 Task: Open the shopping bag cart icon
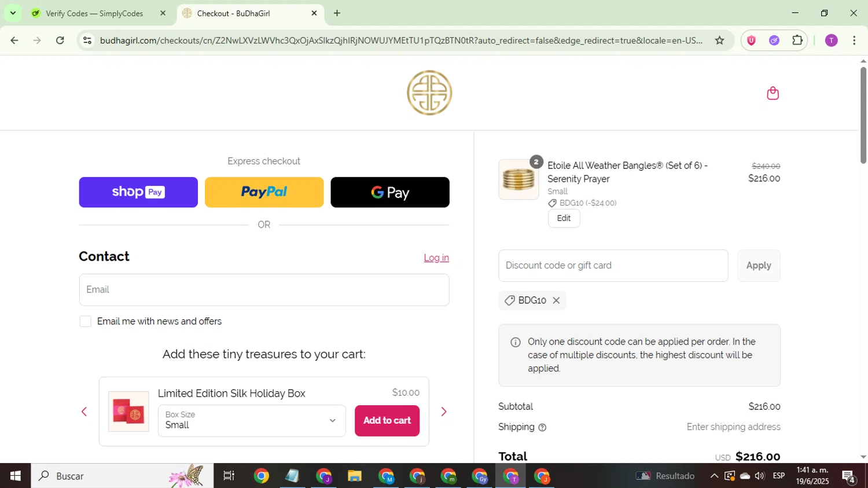pyautogui.click(x=773, y=93)
